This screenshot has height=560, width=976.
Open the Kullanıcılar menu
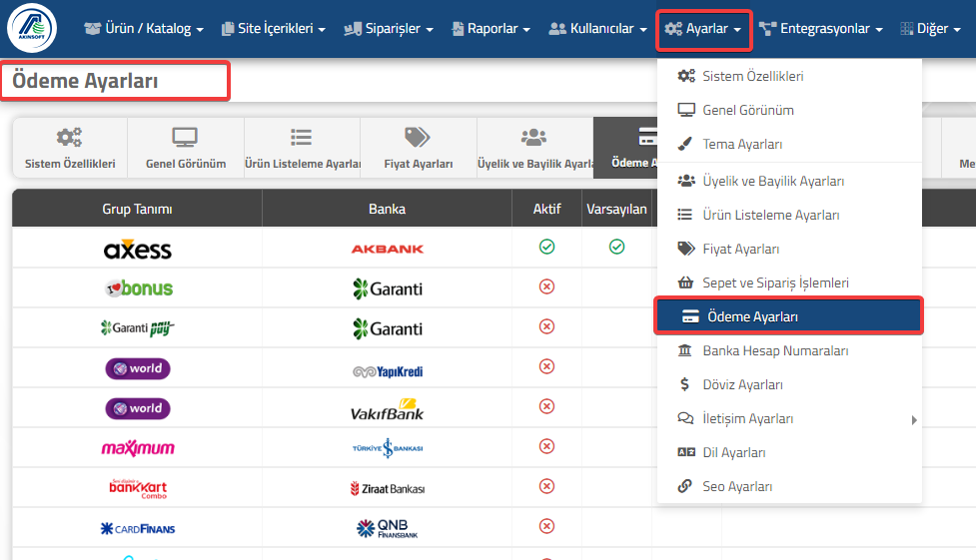click(597, 29)
